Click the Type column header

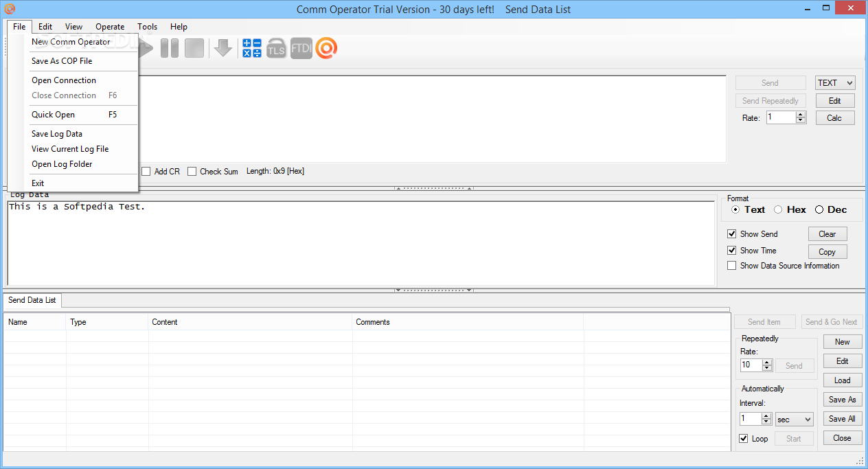point(107,322)
